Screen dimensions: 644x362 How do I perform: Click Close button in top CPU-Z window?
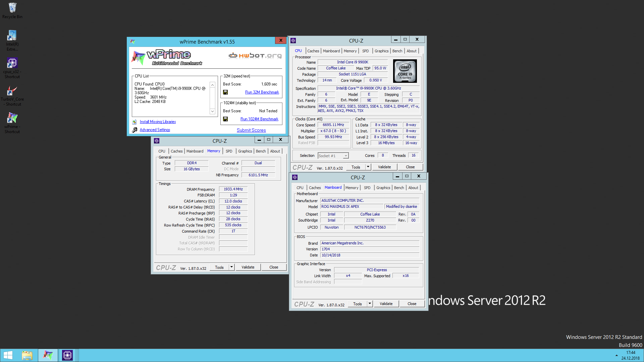(410, 167)
